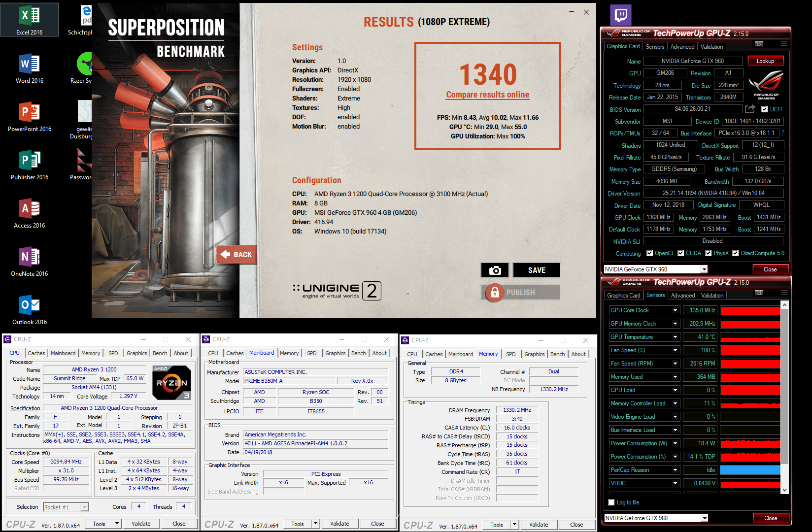Click the locked Publish button in Superposition
This screenshot has width=812, height=532.
(520, 292)
